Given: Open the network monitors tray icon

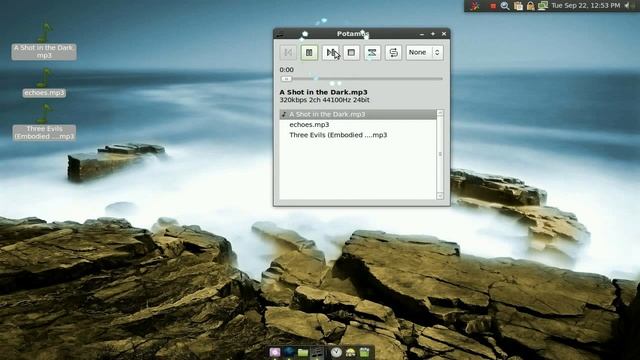Looking at the screenshot, I should [x=542, y=6].
